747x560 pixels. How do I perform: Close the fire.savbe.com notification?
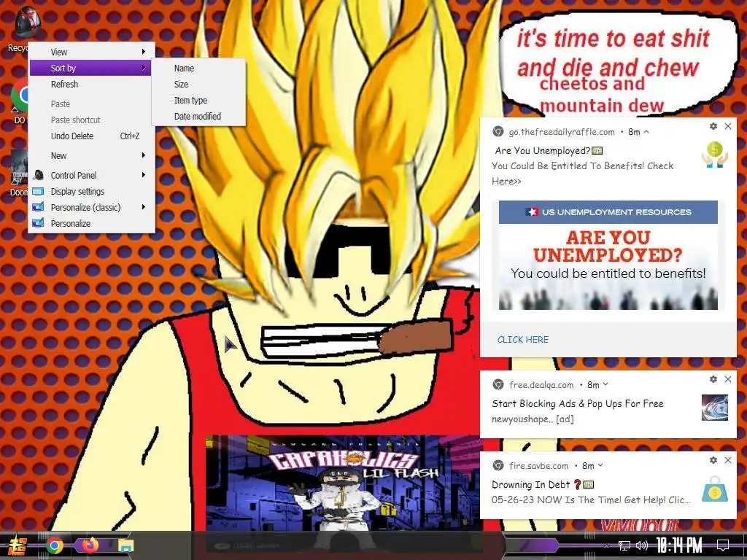(x=728, y=460)
